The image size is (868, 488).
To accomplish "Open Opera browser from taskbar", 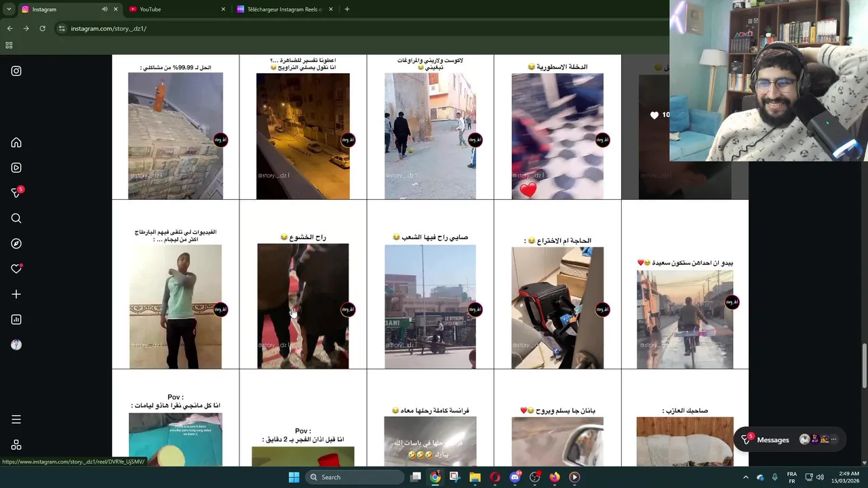I will coord(495,477).
